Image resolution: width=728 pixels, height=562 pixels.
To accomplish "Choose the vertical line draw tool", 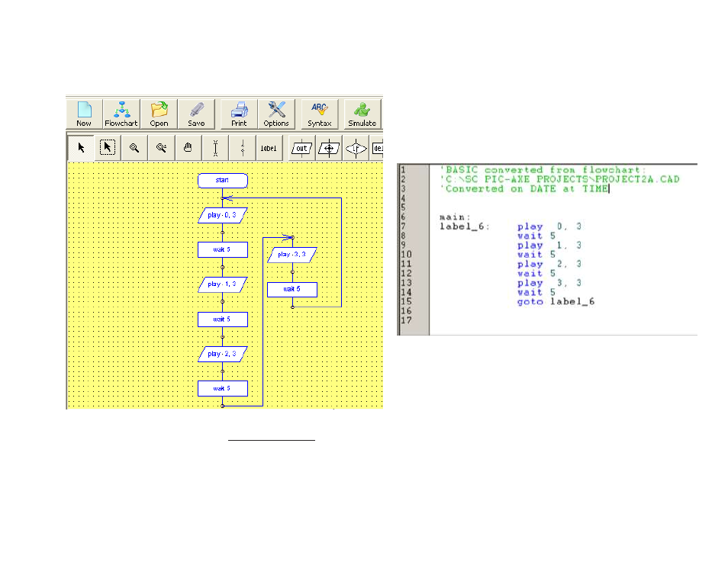I will (x=215, y=148).
